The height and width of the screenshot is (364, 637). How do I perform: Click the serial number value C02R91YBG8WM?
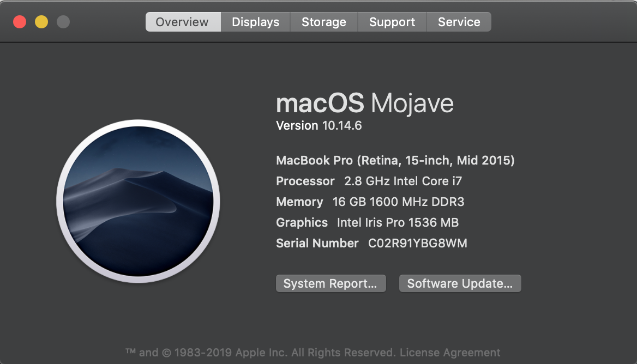point(418,243)
